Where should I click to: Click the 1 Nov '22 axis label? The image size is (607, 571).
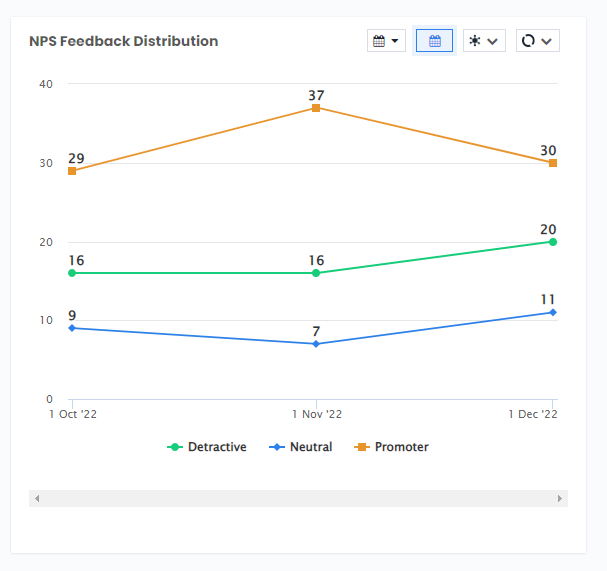(316, 414)
